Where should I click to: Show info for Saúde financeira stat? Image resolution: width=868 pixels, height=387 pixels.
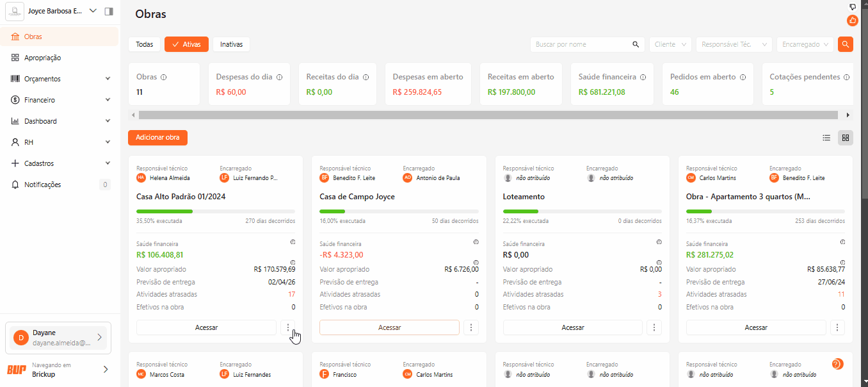click(643, 77)
